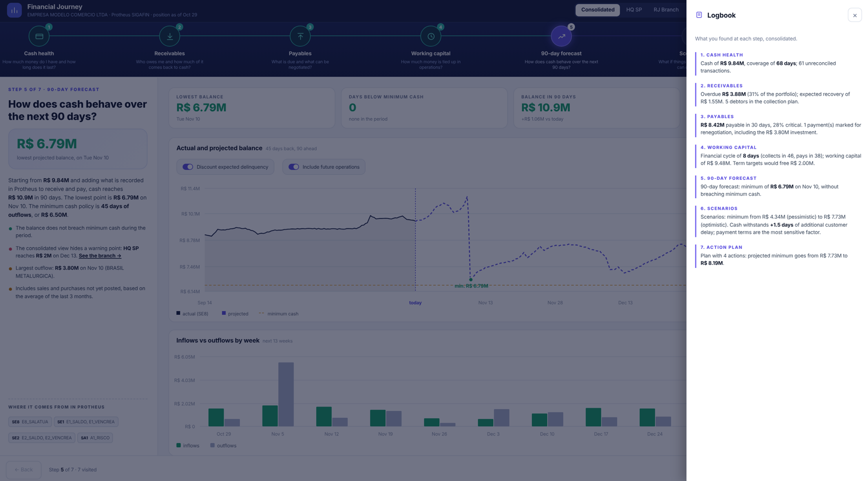Open the Working capital clock icon
This screenshot has width=868, height=481.
pos(431,36)
